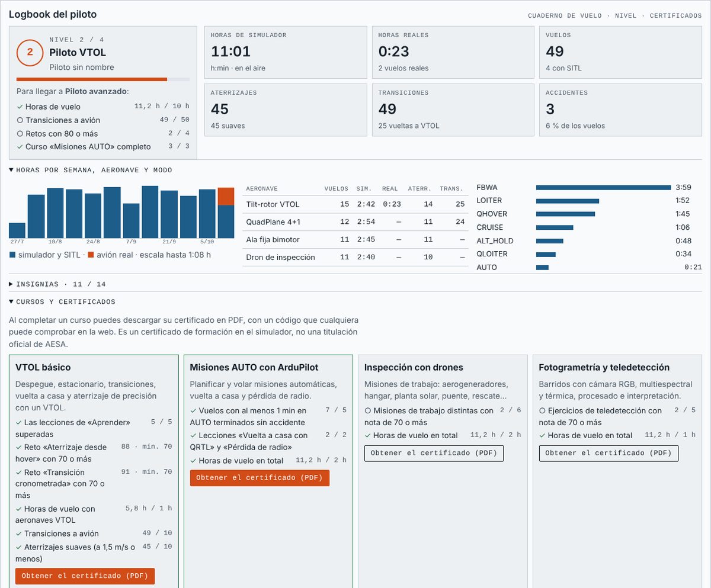The width and height of the screenshot is (711, 588).
Task: Collapse the Horas por semana, aeronave y modo section
Action: 91,170
